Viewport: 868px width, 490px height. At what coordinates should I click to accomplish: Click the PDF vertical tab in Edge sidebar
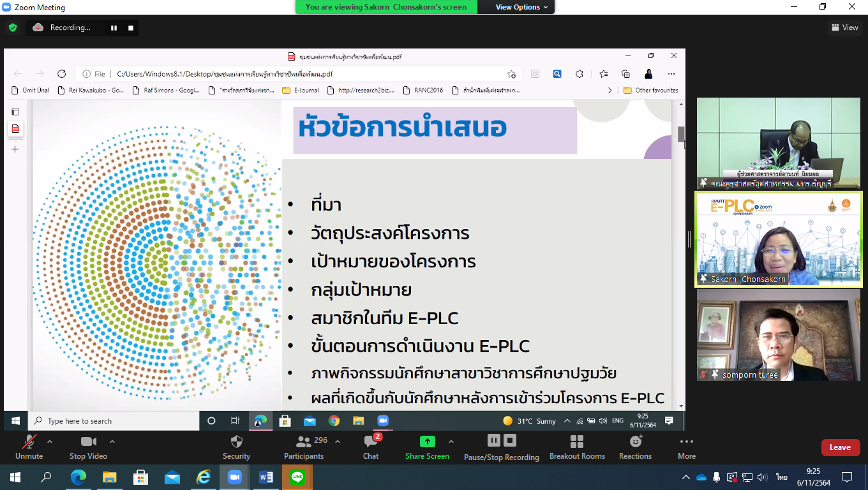pos(15,129)
